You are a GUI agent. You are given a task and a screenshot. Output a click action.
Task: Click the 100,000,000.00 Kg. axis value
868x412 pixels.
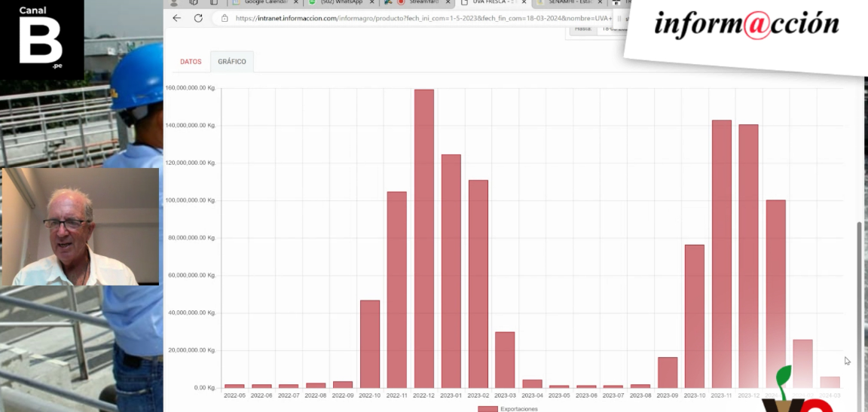[x=191, y=200]
